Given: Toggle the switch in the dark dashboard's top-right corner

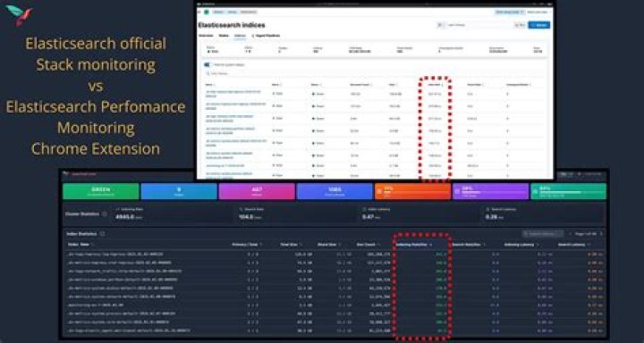Looking at the screenshot, I should click(x=567, y=174).
